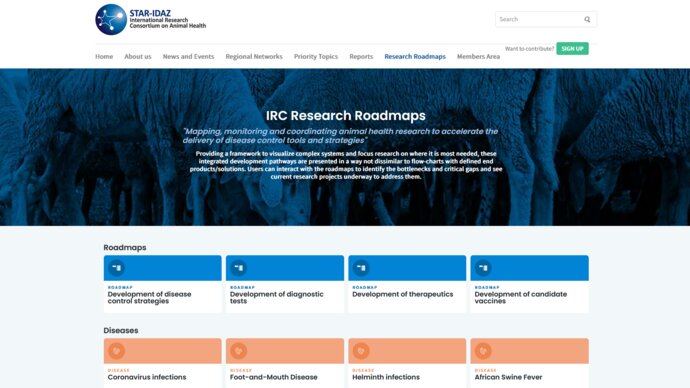The image size is (690, 388).
Task: Go to News and Events
Action: (188, 56)
